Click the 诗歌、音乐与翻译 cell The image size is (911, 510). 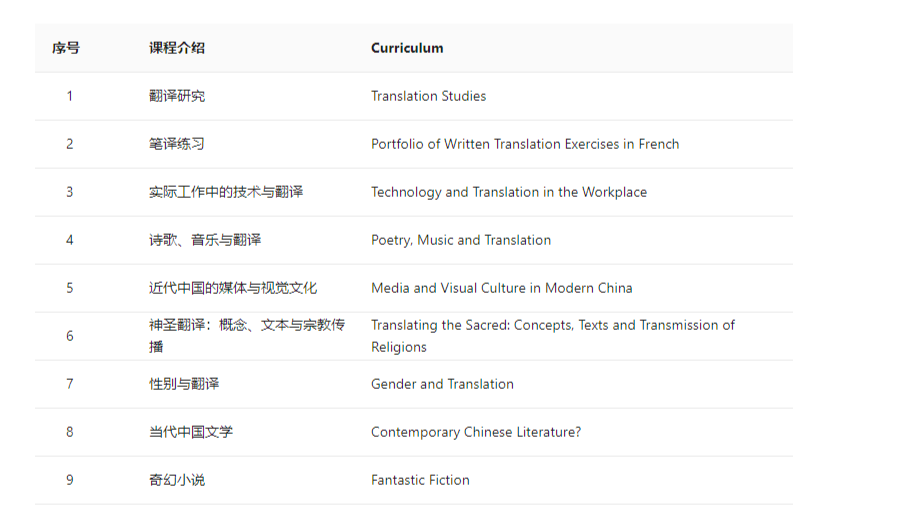pyautogui.click(x=205, y=240)
